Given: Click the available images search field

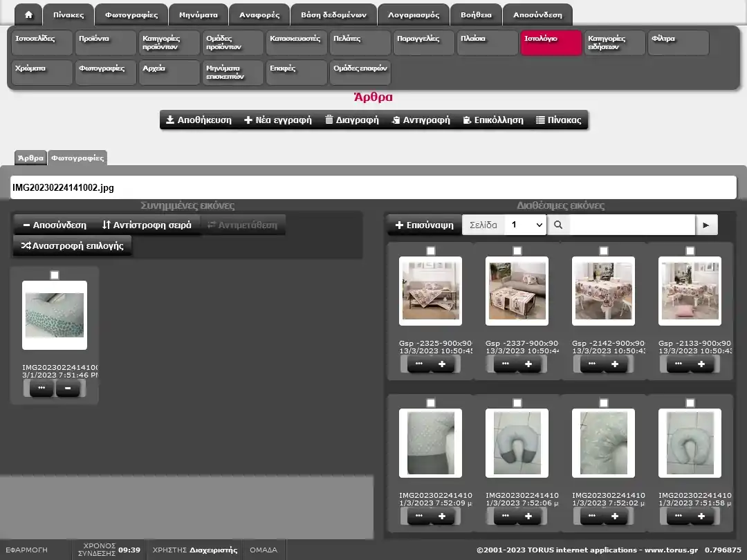Looking at the screenshot, I should point(632,225).
